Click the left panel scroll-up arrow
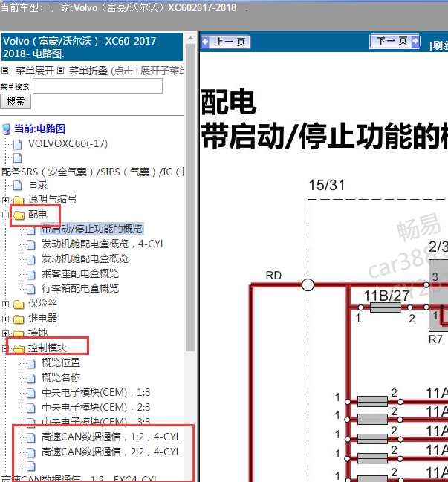 coord(191,38)
